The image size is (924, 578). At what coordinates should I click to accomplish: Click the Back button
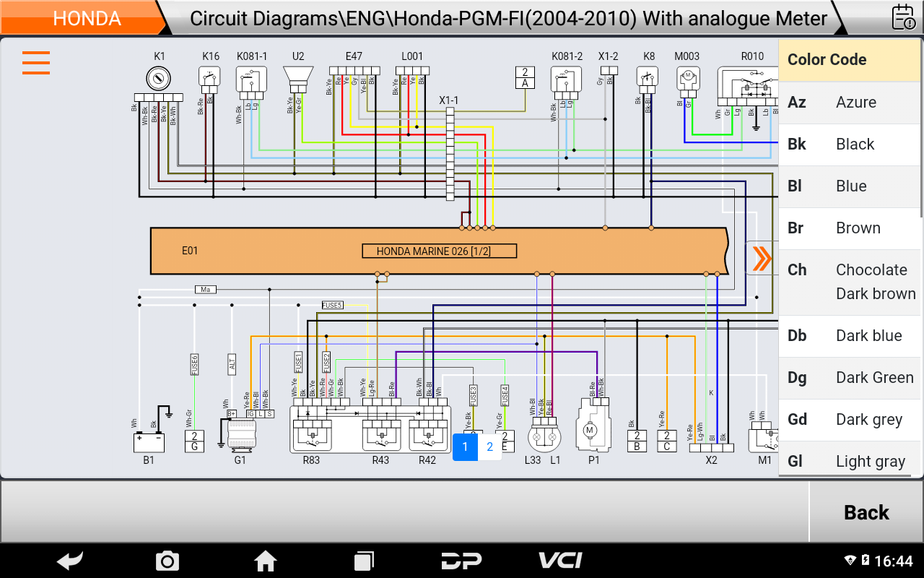point(866,512)
